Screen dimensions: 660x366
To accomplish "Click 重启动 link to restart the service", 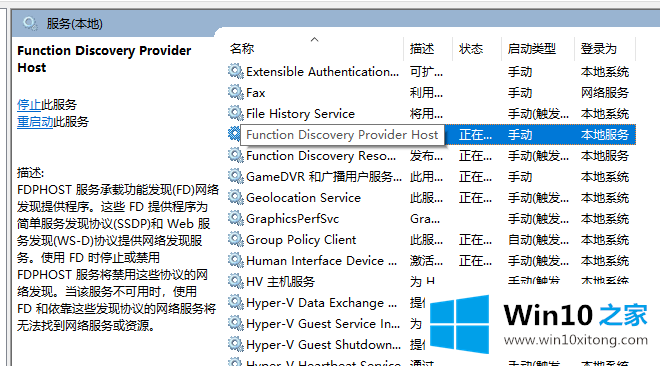I will point(35,122).
